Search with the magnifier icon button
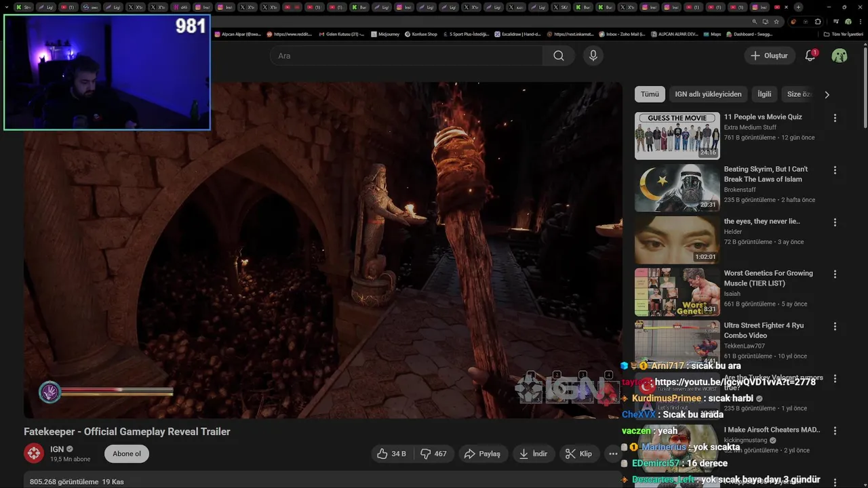Viewport: 868px width, 488px height. [x=559, y=56]
